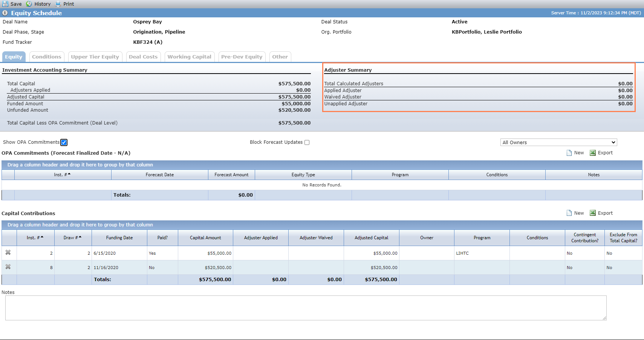The height and width of the screenshot is (340, 644).
Task: Sort by Exclude From Total Capital? header
Action: pos(624,238)
